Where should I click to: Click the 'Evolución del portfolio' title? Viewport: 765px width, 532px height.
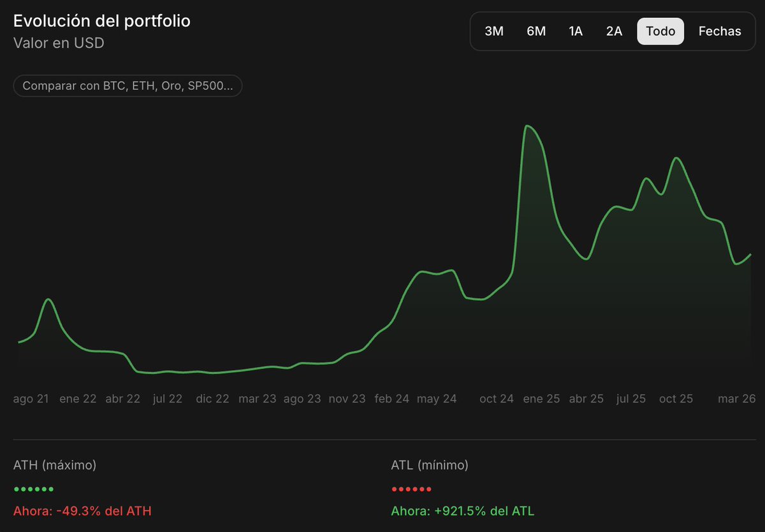click(101, 20)
